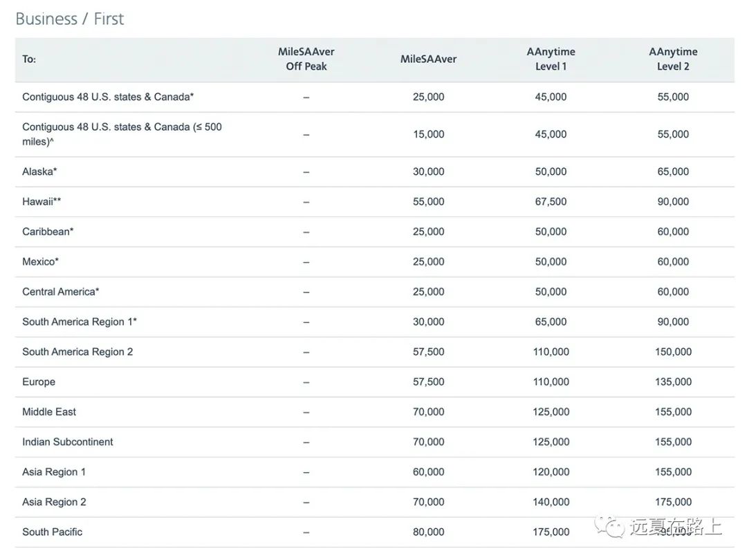Select Hawaii's AAnytime Level 2 value 90,000

[673, 201]
